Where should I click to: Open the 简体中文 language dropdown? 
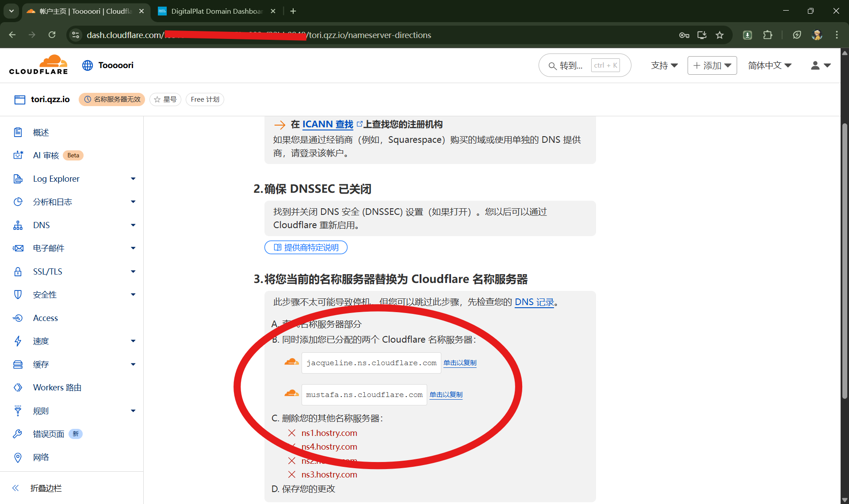coord(769,65)
